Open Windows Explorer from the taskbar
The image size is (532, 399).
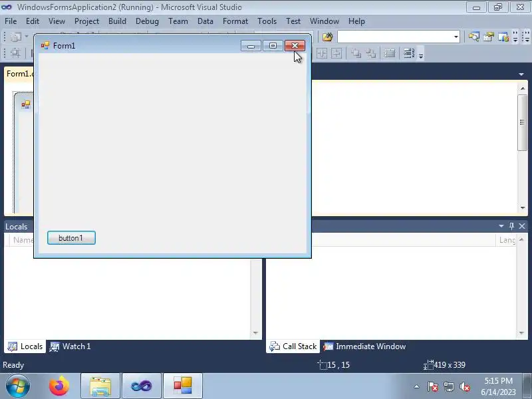pyautogui.click(x=100, y=386)
